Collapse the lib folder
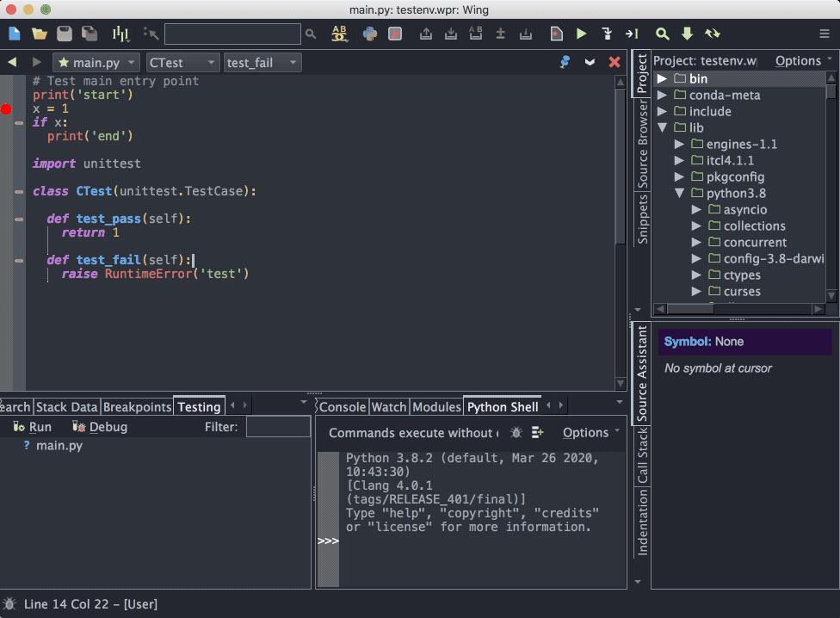This screenshot has width=840, height=618. (662, 127)
